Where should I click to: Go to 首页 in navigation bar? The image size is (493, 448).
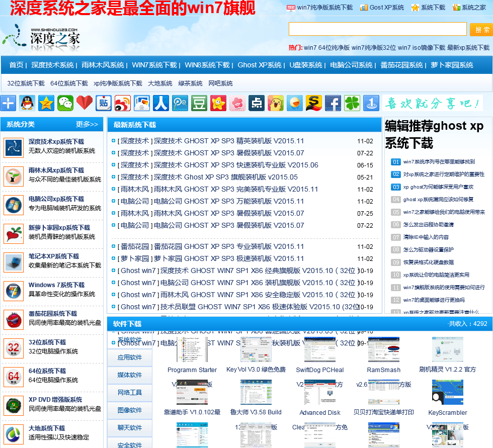pyautogui.click(x=16, y=65)
